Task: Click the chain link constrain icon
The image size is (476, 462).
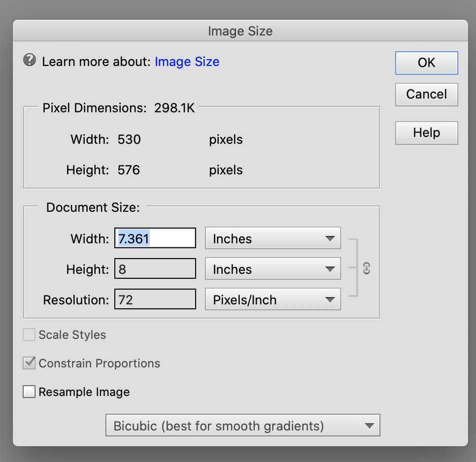Action: pyautogui.click(x=366, y=268)
